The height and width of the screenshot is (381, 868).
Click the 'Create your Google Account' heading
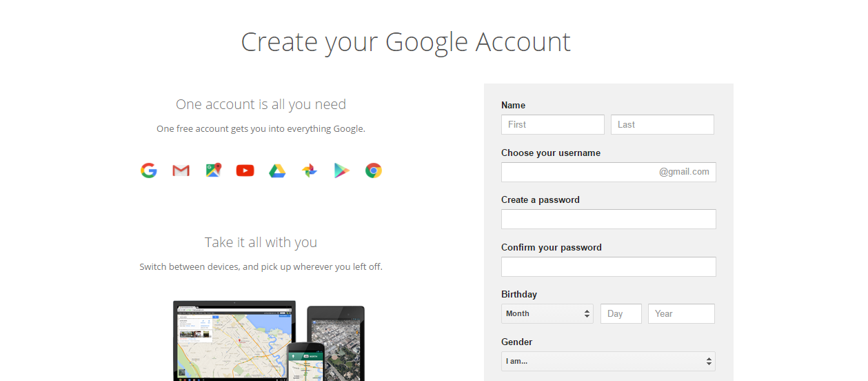(x=405, y=42)
